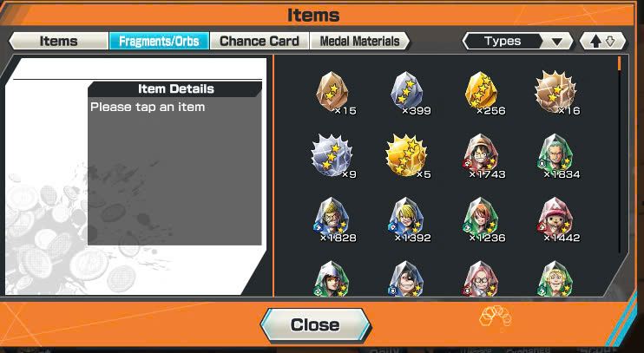
Task: Select Chopper fragment with x1442
Action: (556, 220)
